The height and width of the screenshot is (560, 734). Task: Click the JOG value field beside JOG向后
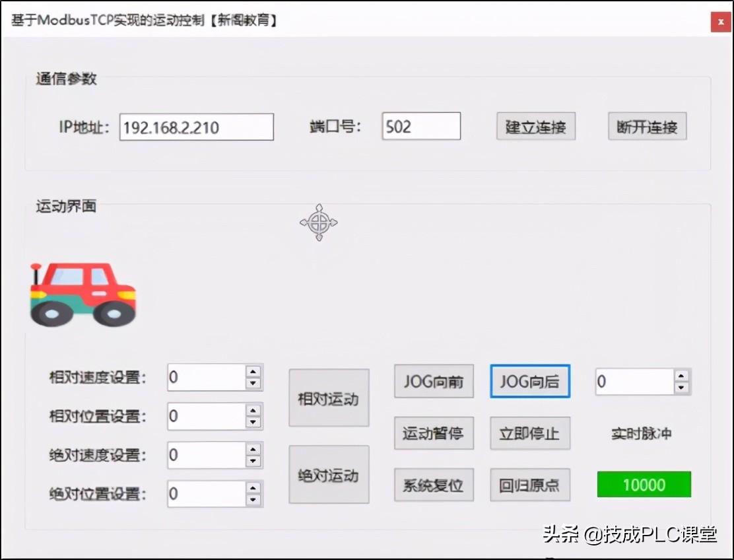point(635,382)
